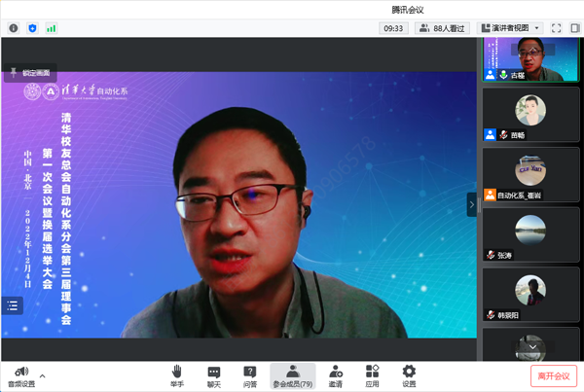Open the list menu icon on video

[x=13, y=305]
